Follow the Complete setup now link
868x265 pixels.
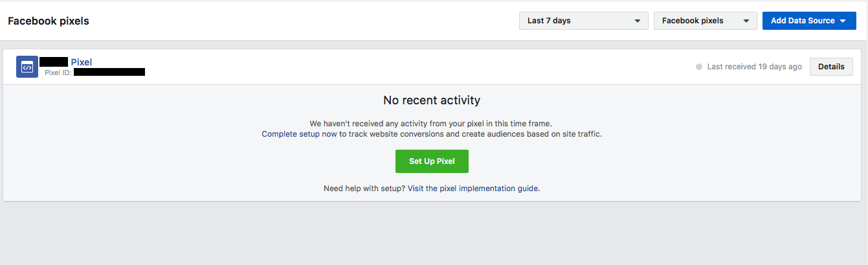point(299,134)
